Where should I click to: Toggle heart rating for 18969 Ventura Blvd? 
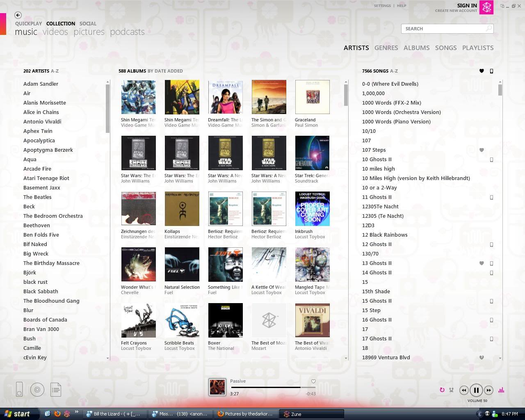coord(482,358)
